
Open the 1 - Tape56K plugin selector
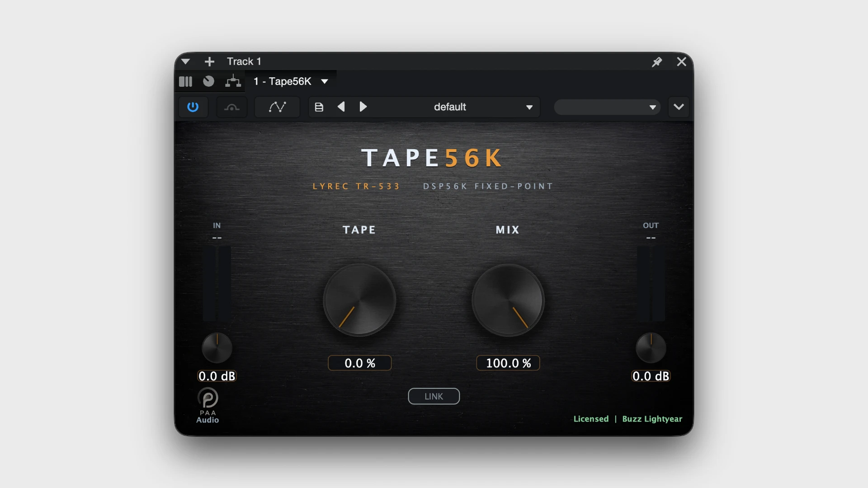pos(291,81)
